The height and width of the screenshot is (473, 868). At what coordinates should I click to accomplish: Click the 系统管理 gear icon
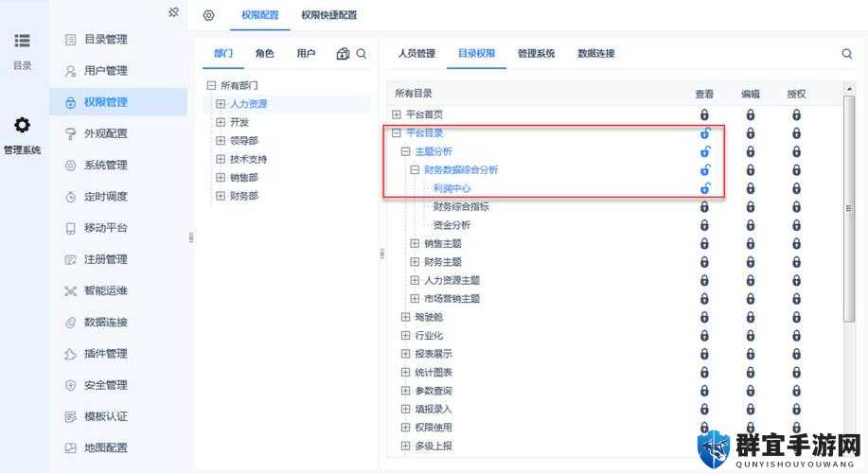[x=70, y=165]
